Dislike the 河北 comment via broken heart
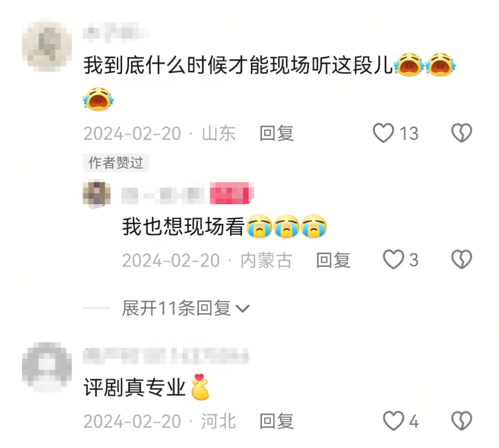 click(x=462, y=421)
